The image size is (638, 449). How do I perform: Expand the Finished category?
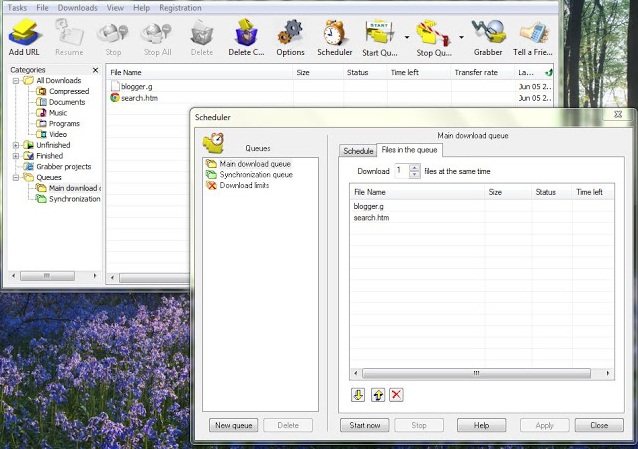pos(16,156)
